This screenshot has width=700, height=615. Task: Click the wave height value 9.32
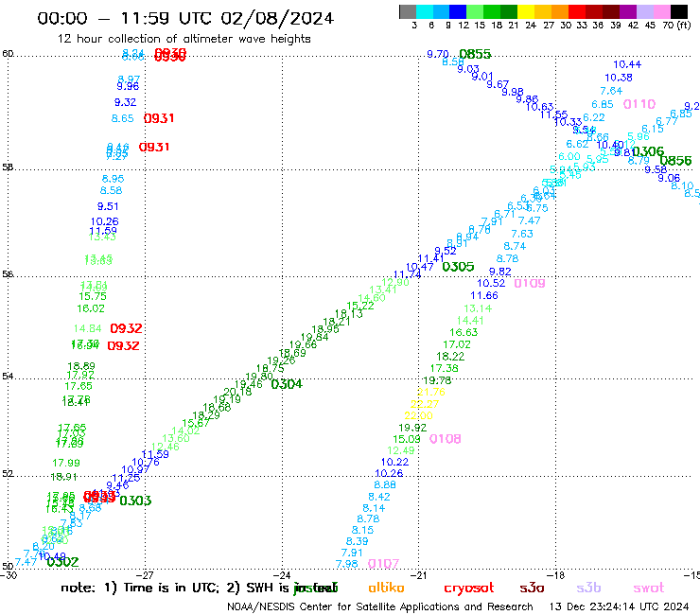point(126,102)
